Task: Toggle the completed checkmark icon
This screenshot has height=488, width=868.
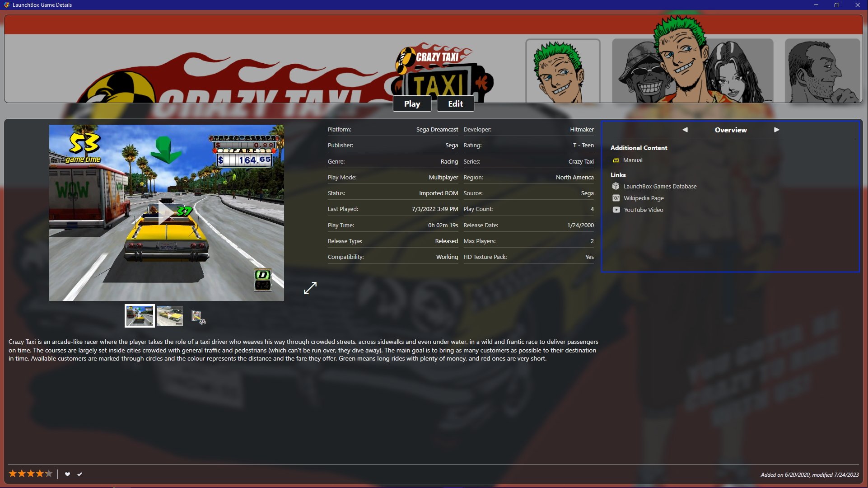Action: (79, 474)
